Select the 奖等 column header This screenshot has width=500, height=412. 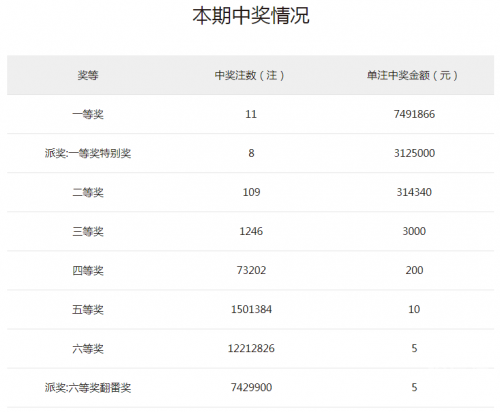click(x=88, y=75)
